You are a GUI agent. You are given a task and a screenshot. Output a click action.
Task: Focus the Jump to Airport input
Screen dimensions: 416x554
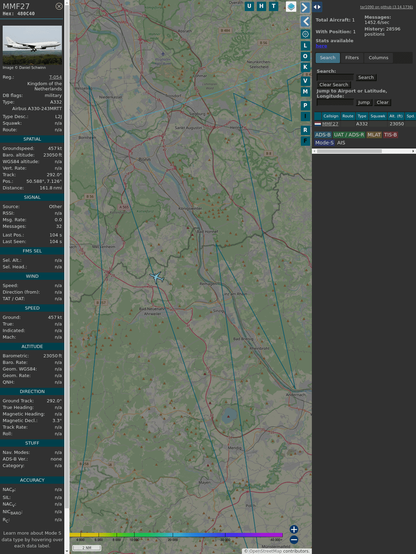pos(335,102)
